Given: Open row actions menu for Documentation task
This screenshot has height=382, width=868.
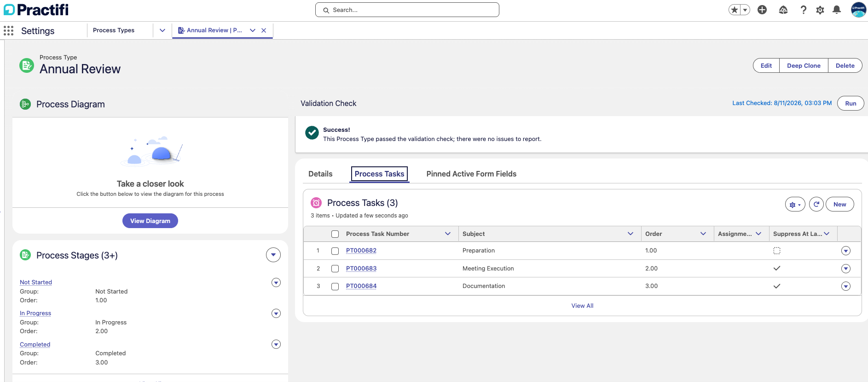Looking at the screenshot, I should tap(846, 286).
